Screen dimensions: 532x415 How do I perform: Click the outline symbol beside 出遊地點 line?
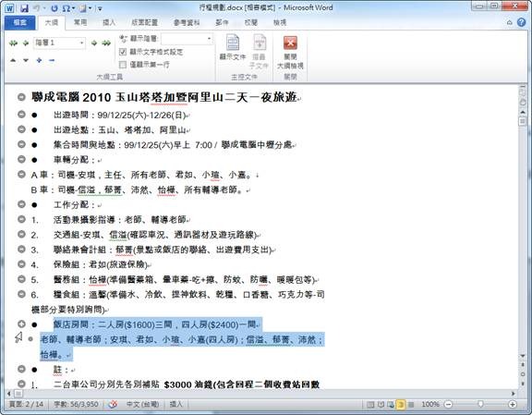tap(21, 129)
